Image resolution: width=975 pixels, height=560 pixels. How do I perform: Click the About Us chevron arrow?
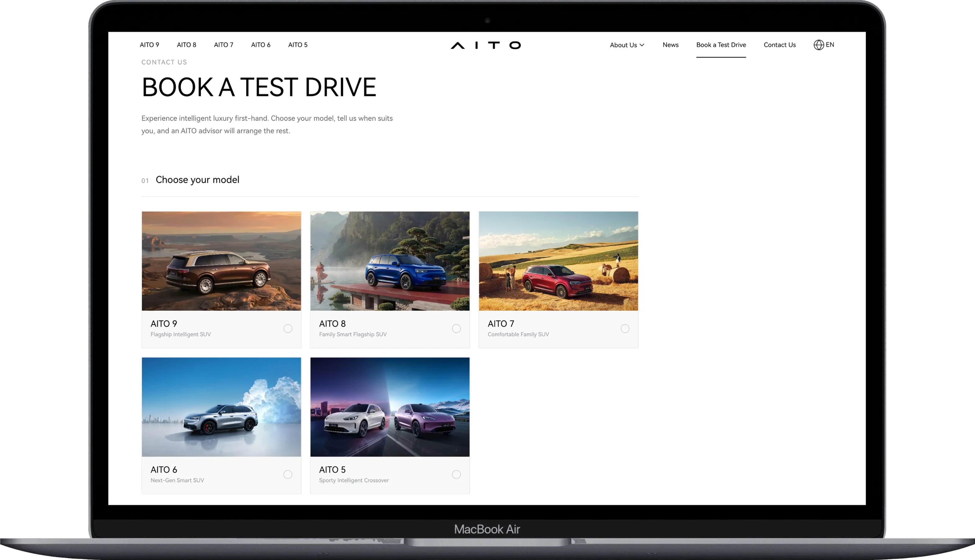tap(642, 45)
